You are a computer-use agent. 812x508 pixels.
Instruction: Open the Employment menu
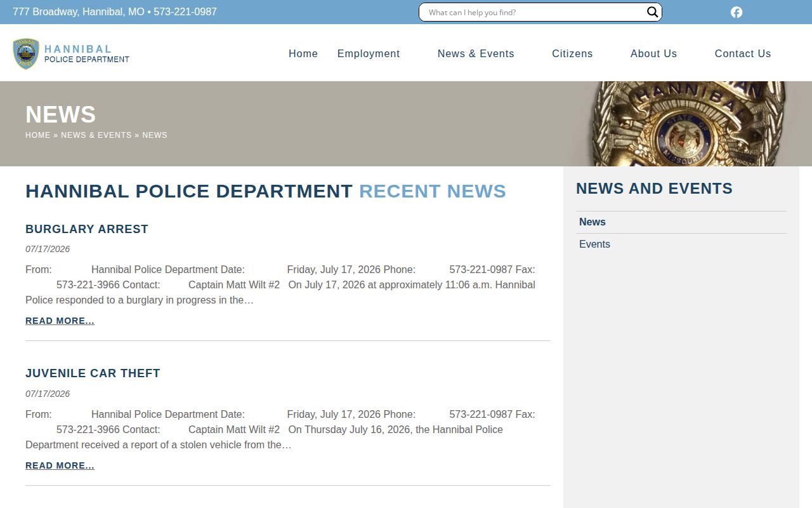pos(369,54)
